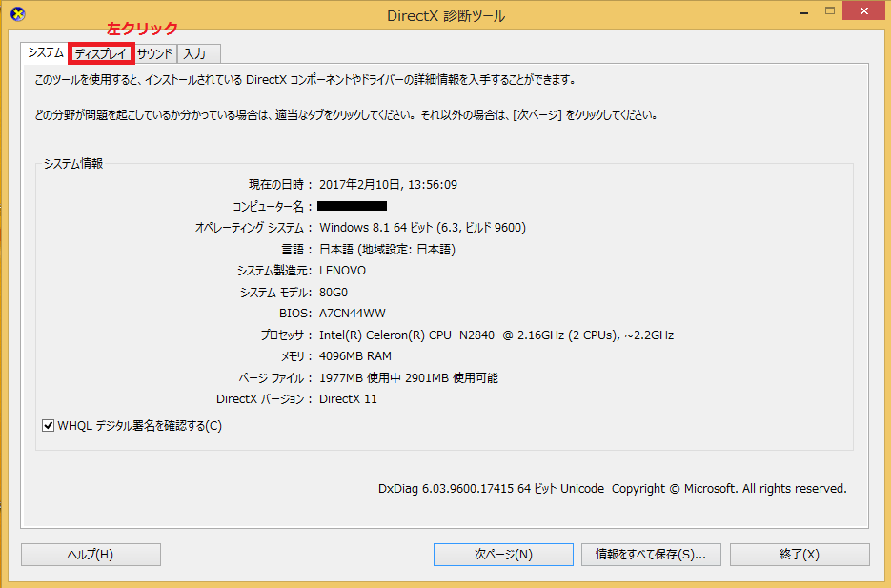Open the サウンド tab
The height and width of the screenshot is (588, 891).
click(x=154, y=54)
